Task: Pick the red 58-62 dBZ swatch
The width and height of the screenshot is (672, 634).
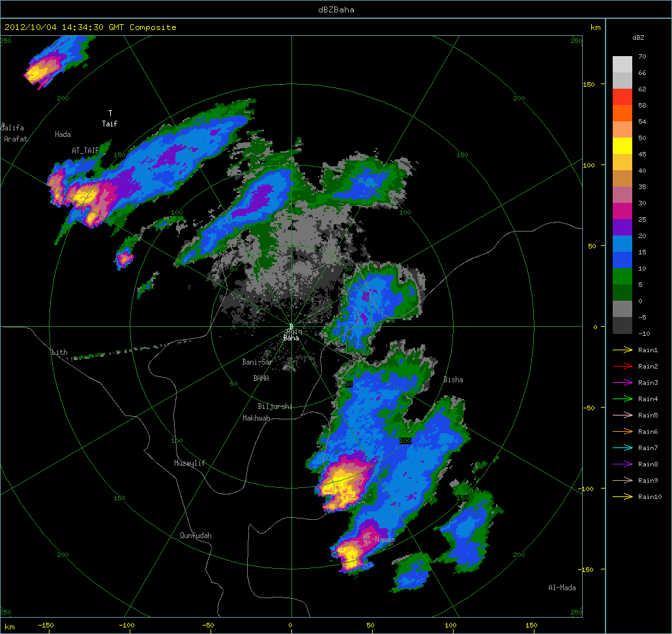Action: pyautogui.click(x=622, y=97)
